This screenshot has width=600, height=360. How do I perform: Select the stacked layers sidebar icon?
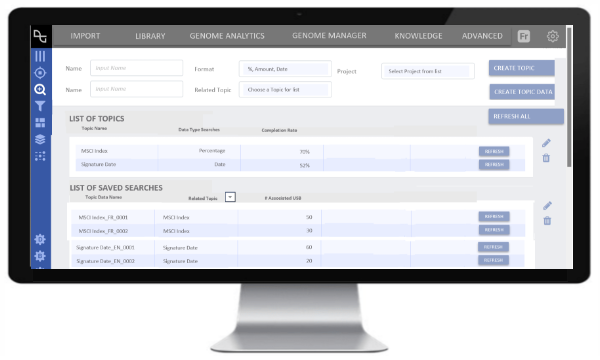pos(40,139)
